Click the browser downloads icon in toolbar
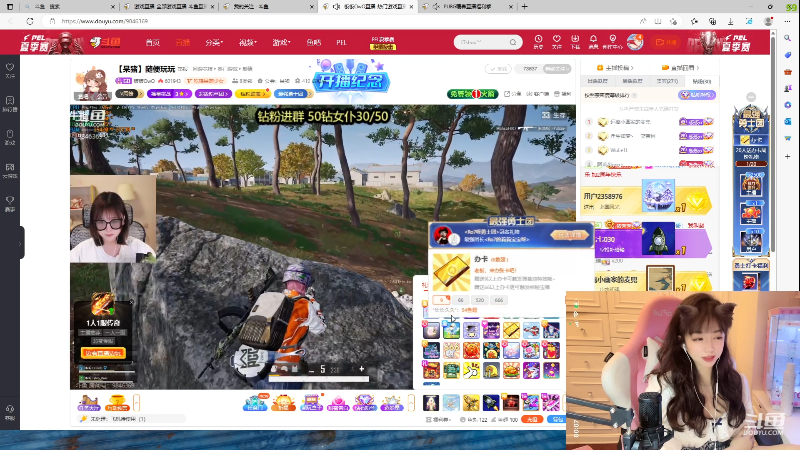The image size is (800, 450). (731, 21)
